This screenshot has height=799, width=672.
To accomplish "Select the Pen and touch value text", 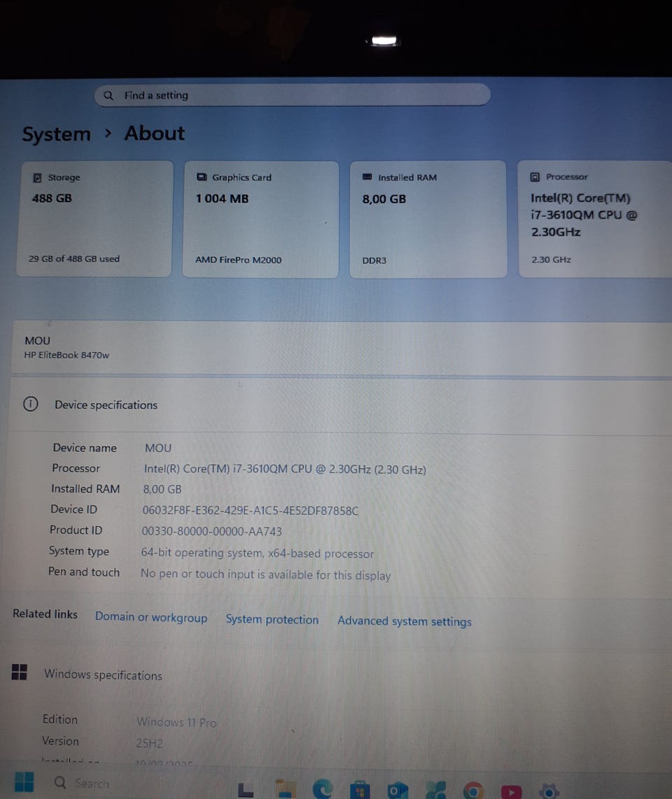I will click(x=265, y=575).
